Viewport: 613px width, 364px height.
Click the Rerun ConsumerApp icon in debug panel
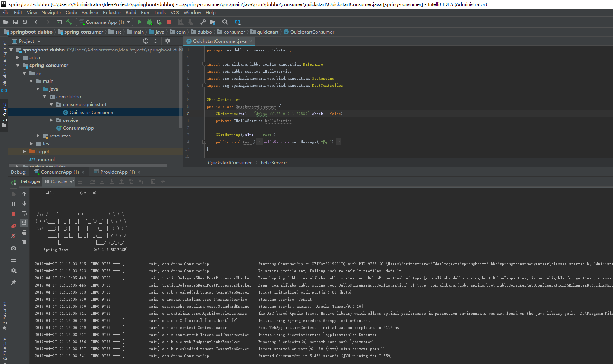(x=13, y=182)
